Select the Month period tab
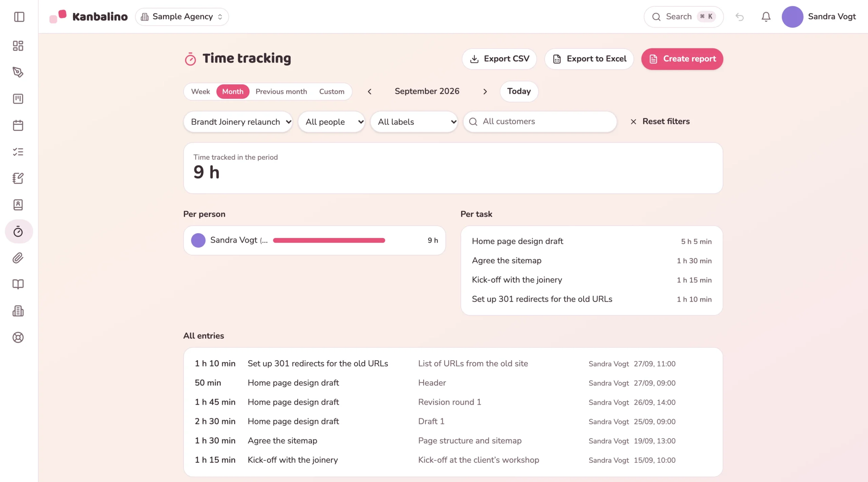The height and width of the screenshot is (482, 868). coord(233,92)
